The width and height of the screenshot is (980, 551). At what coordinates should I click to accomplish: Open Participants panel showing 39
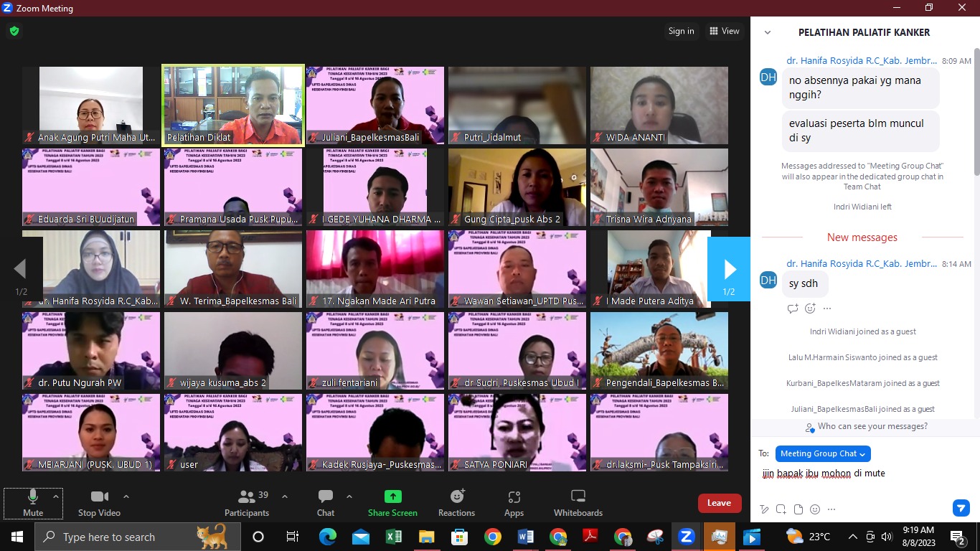[x=247, y=501]
